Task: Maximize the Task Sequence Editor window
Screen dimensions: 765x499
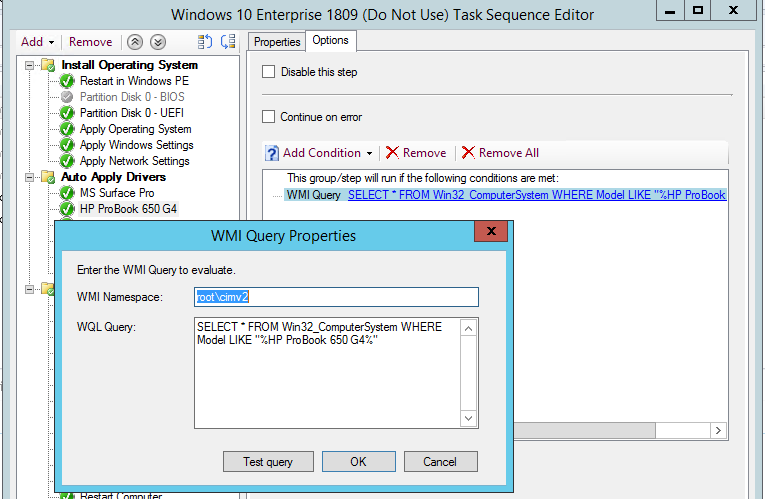Action: tap(698, 10)
